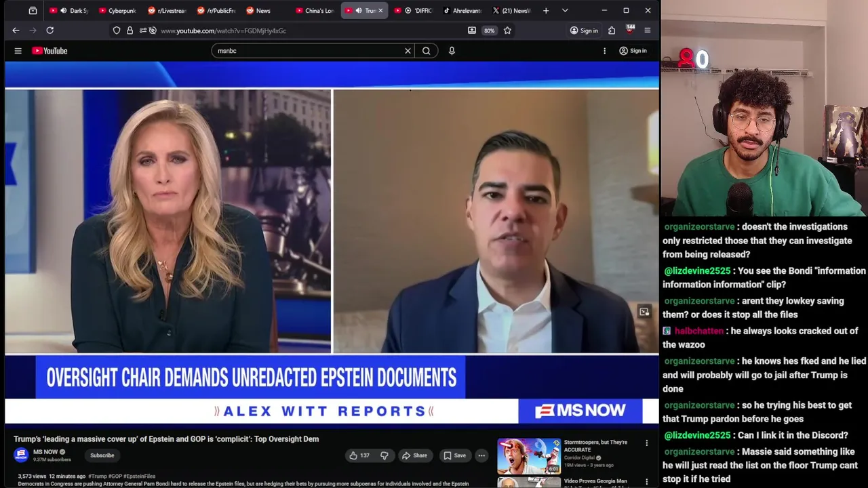868x488 pixels.
Task: Switch to the 'DIFFIC tab
Action: coord(412,11)
